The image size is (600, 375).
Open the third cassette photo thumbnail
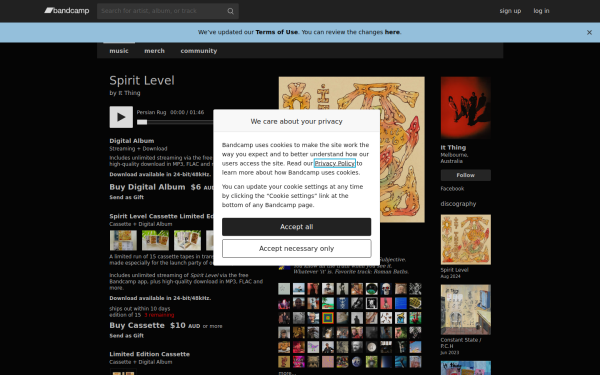pyautogui.click(x=188, y=240)
